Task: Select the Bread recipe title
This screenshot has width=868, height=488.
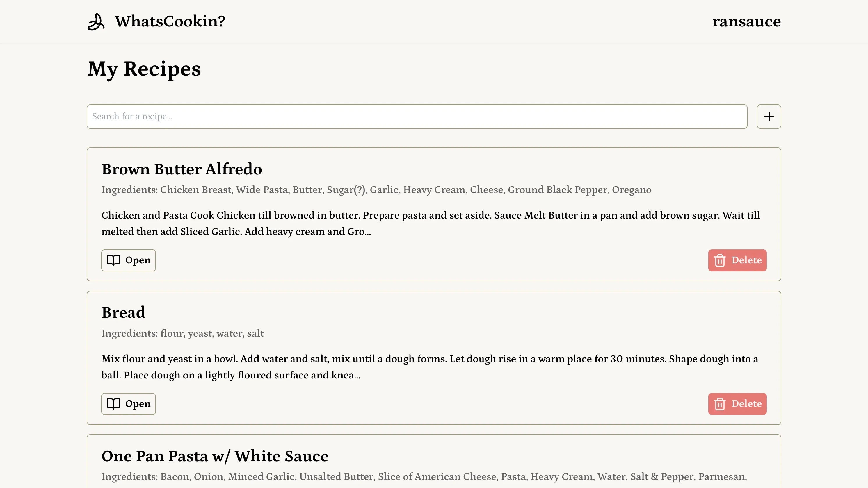Action: point(123,312)
